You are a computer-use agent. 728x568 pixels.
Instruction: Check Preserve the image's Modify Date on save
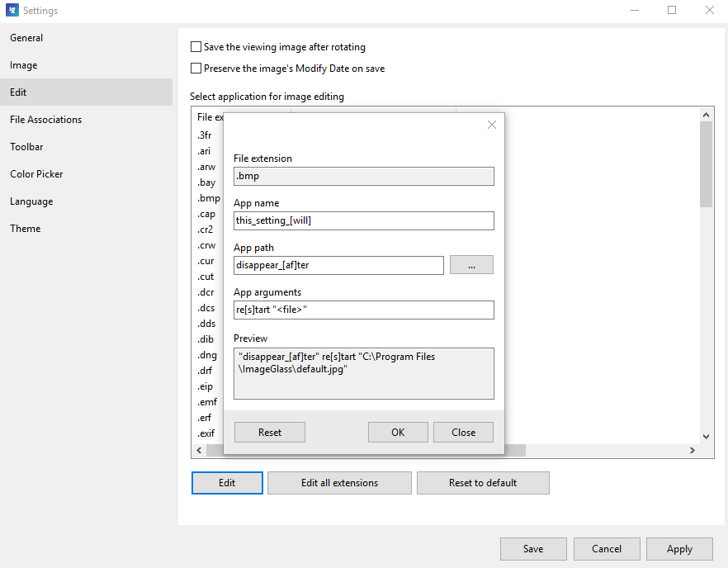196,69
